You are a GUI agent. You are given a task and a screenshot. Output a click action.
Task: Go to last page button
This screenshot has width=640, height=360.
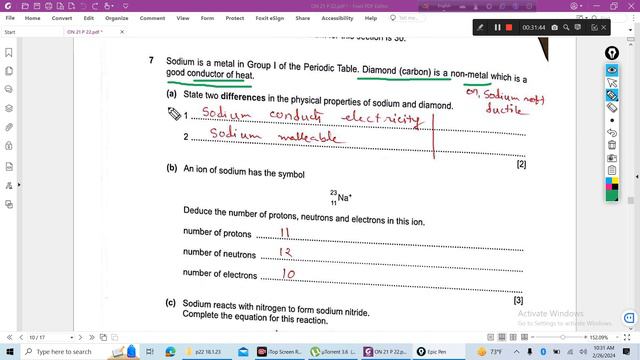(x=92, y=337)
